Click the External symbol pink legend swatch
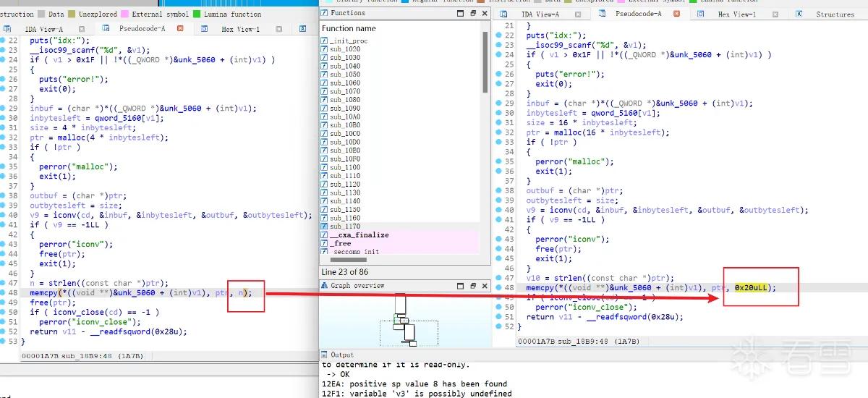The height and width of the screenshot is (398, 868). 125,14
